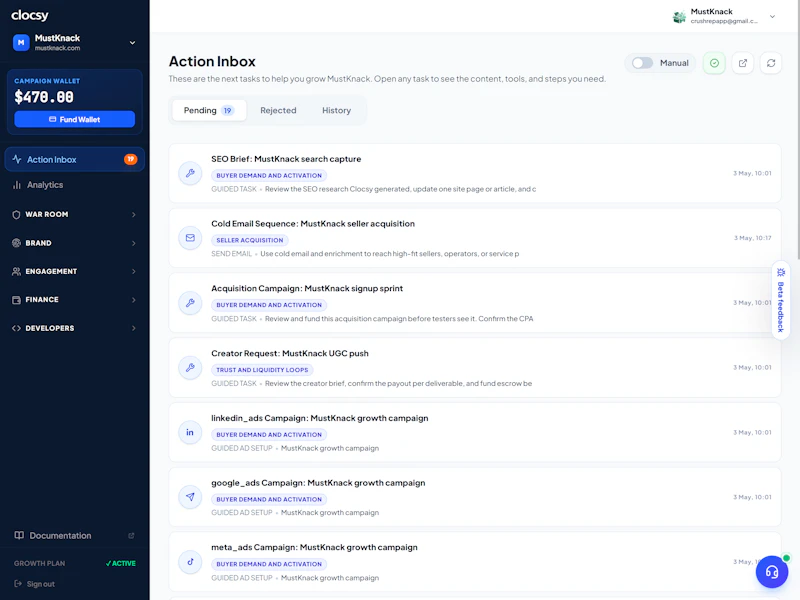Screen dimensions: 800x600
Task: Click the $470.00 wallet balance
Action: pos(44,97)
